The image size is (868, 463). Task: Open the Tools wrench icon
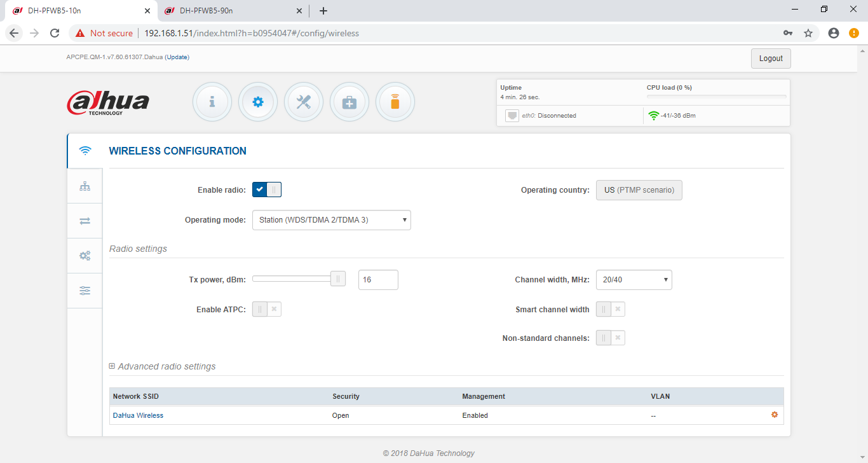coord(304,102)
